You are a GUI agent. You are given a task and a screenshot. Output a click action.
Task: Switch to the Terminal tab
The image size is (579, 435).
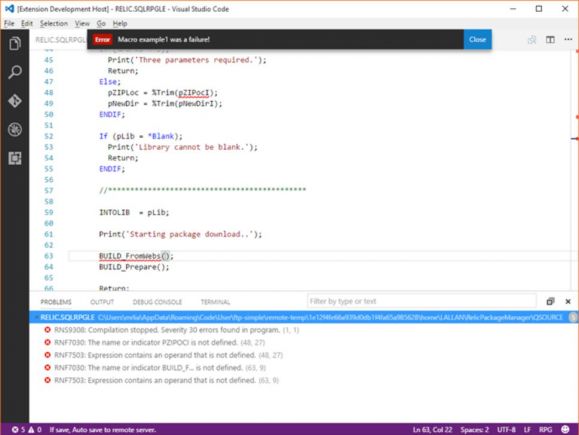[215, 302]
